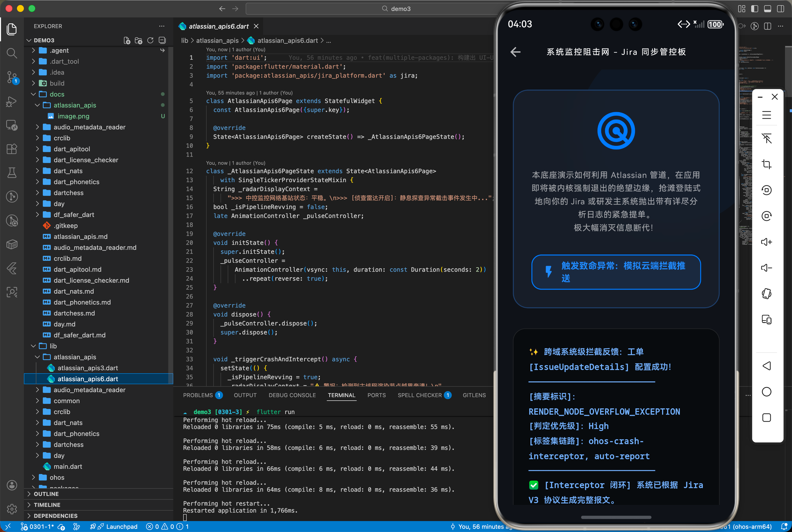Lower the emulator volume
The height and width of the screenshot is (532, 792).
pos(767,268)
